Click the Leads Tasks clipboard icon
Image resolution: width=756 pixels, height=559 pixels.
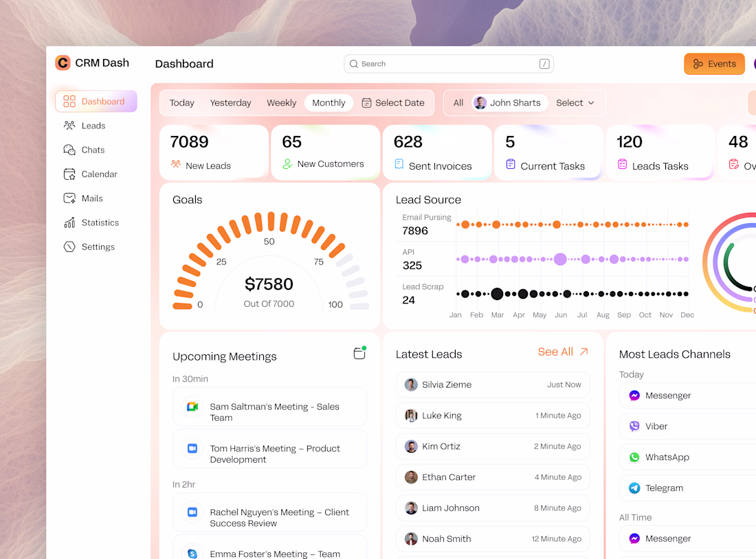tap(623, 164)
